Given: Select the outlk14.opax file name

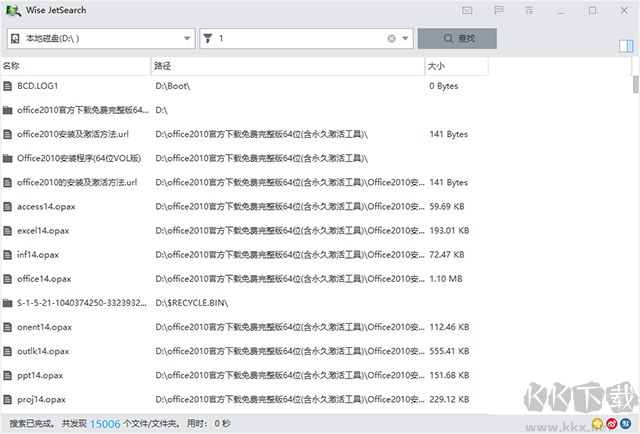Looking at the screenshot, I should pyautogui.click(x=43, y=351).
